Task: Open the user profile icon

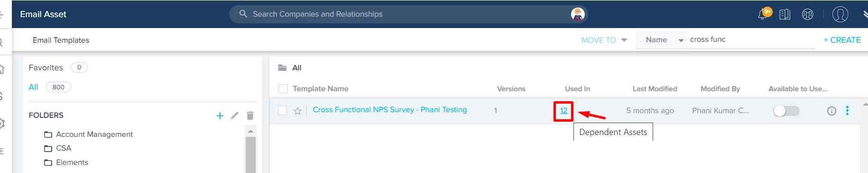Action: point(840,14)
